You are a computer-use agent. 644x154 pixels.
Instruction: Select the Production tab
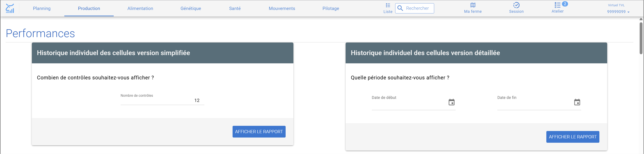(x=89, y=8)
